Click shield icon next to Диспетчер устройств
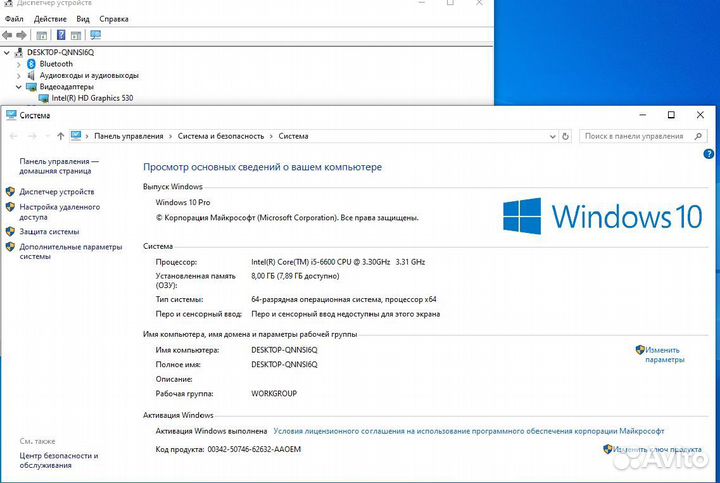 pyautogui.click(x=10, y=191)
